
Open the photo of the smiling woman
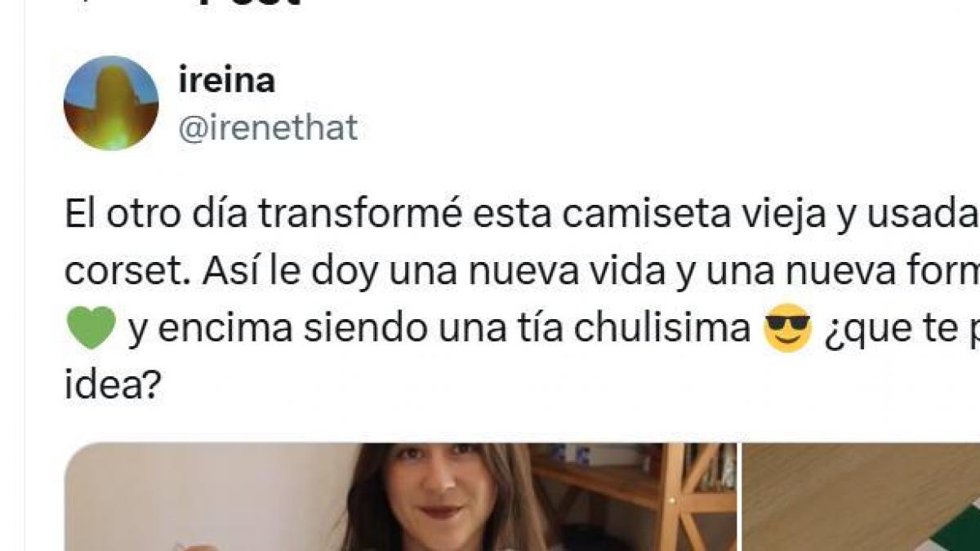click(400, 497)
